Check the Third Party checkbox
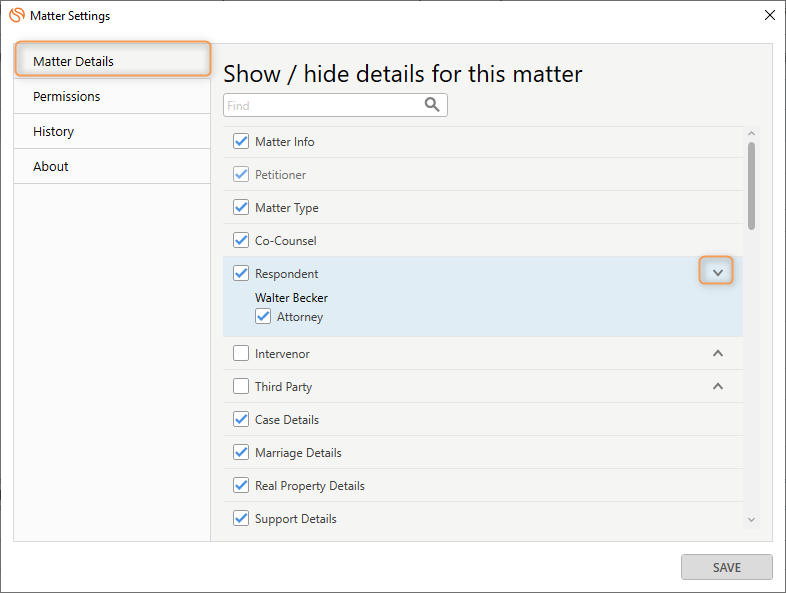 tap(241, 386)
